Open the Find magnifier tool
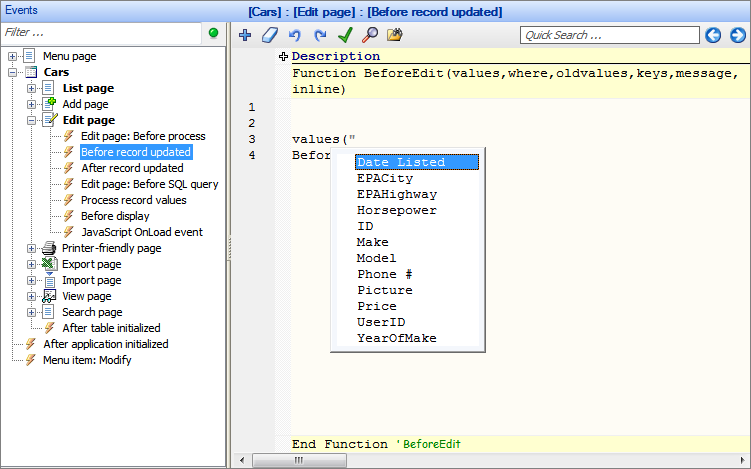Screen dimensions: 751x469 point(370,35)
